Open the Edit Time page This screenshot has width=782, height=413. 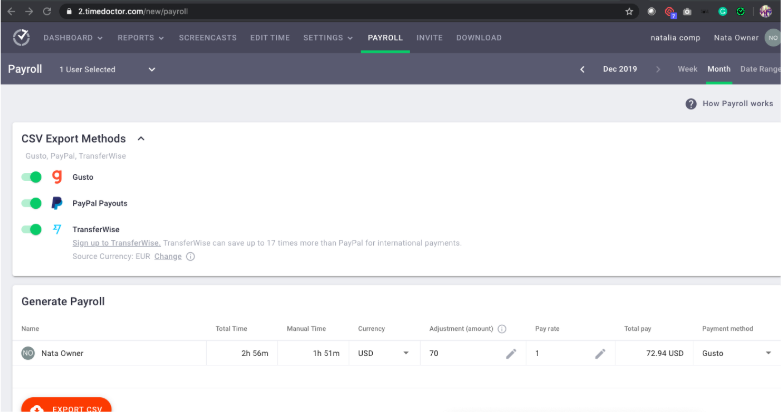[x=270, y=38]
